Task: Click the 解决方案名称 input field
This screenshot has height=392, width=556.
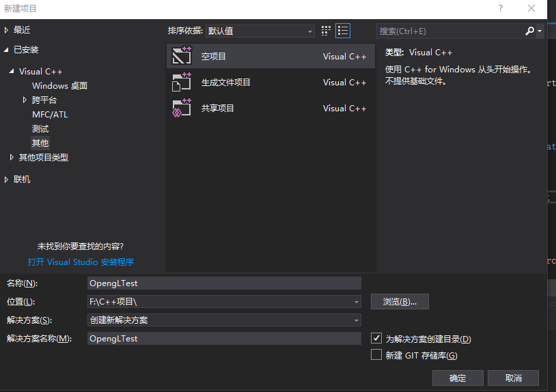Action: coord(224,339)
